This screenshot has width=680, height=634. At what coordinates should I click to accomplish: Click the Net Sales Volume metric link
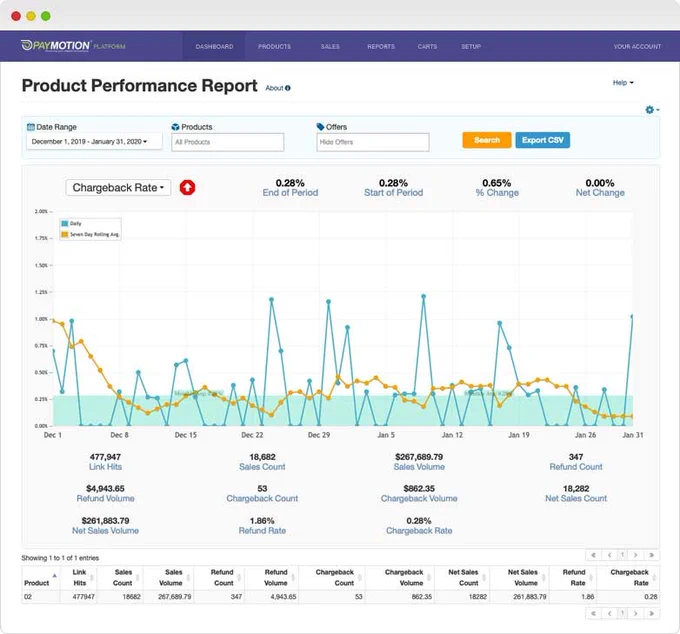pyautogui.click(x=105, y=530)
